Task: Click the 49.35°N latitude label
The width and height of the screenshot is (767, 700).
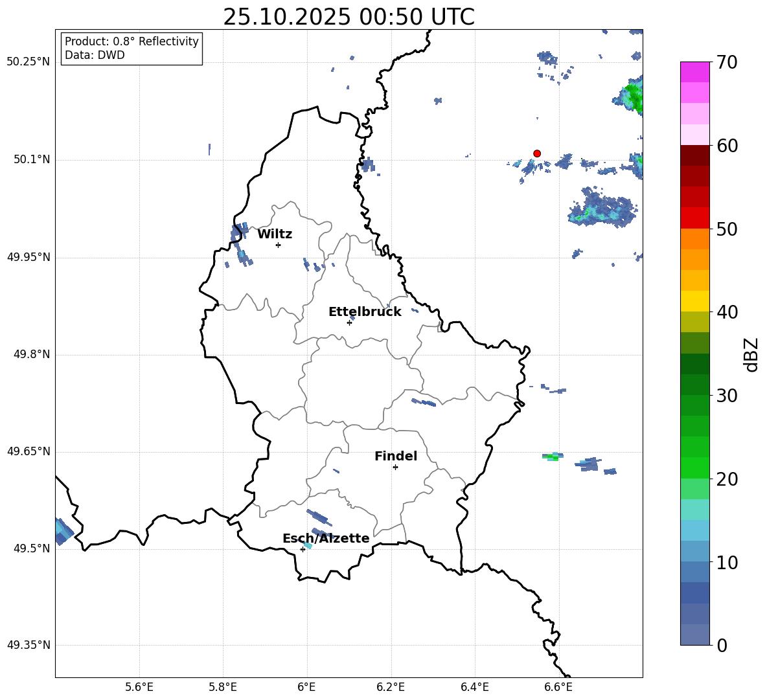Action: [x=29, y=645]
